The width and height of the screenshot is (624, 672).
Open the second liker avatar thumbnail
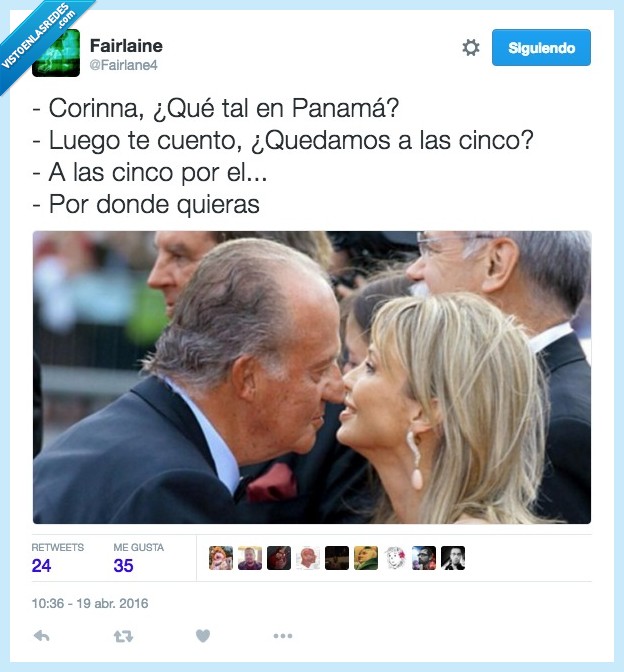[x=250, y=558]
